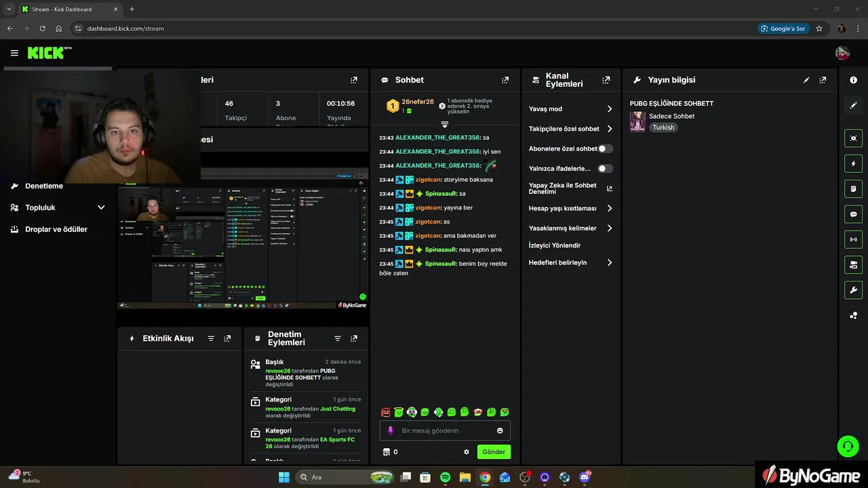Open Spotify from the taskbar
Screen dimensions: 868x488
click(445, 477)
